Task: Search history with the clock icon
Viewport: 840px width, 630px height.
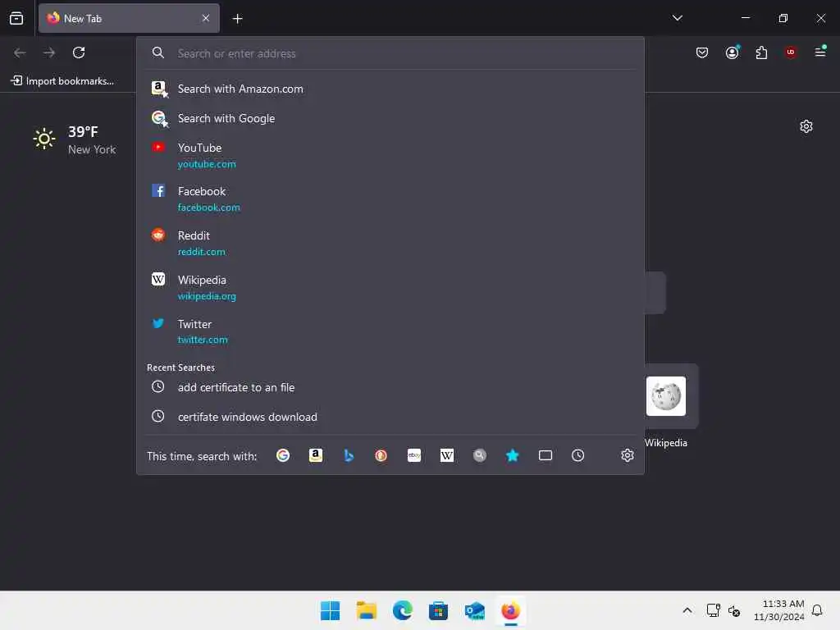Action: 577,455
